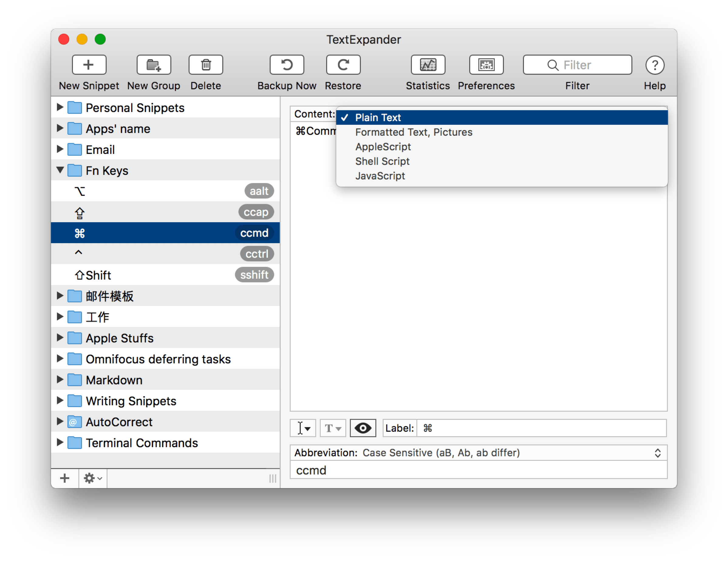This screenshot has width=728, height=561.
Task: Click the New Group folder icon
Action: coord(154,65)
